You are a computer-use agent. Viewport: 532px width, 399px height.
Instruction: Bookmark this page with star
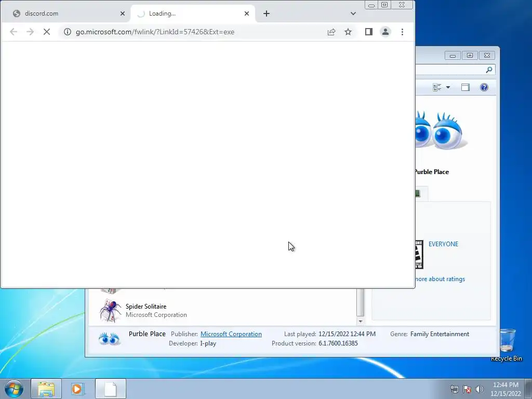point(348,32)
